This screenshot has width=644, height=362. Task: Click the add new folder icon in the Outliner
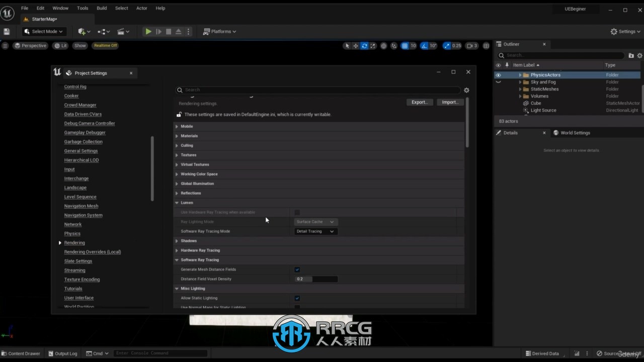click(631, 55)
